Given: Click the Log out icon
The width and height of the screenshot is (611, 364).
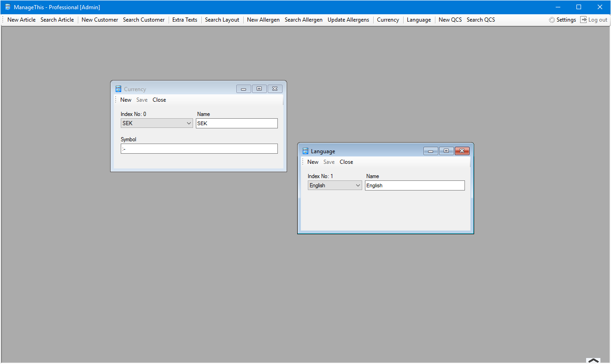Looking at the screenshot, I should 583,20.
